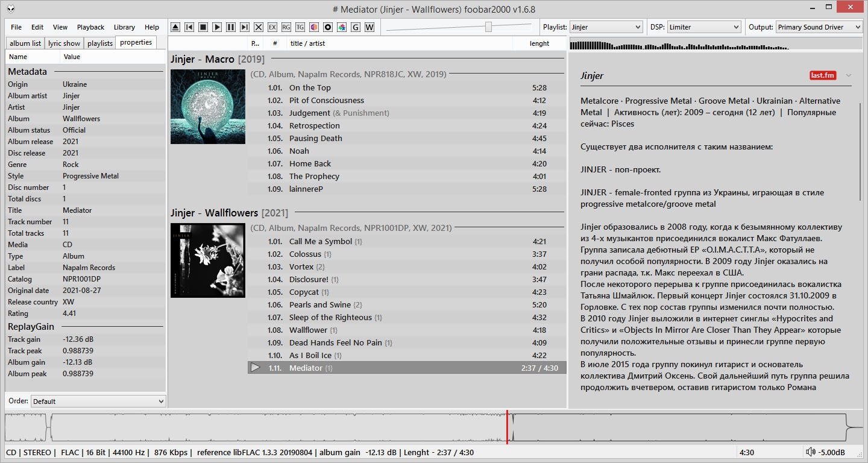Open the DSP dropdown set to Limiter
This screenshot has height=463, width=868.
pos(703,27)
